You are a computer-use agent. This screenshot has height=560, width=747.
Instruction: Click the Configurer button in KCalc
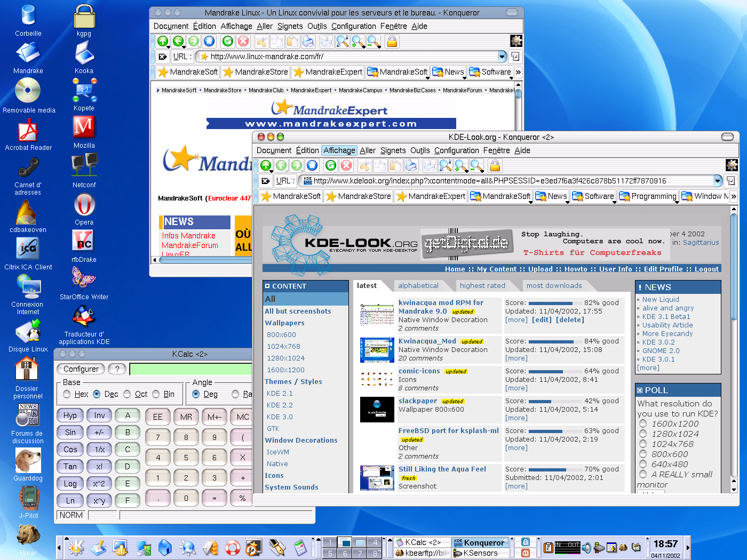click(81, 369)
